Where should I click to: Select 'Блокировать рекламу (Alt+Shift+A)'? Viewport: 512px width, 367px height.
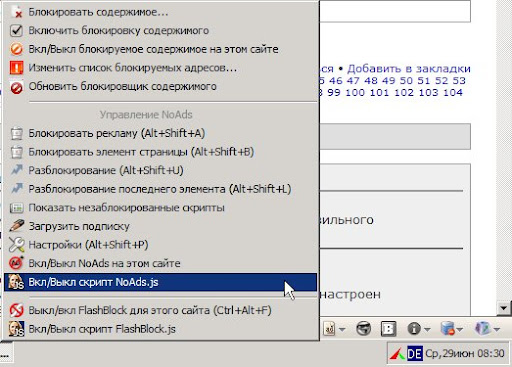pyautogui.click(x=160, y=133)
